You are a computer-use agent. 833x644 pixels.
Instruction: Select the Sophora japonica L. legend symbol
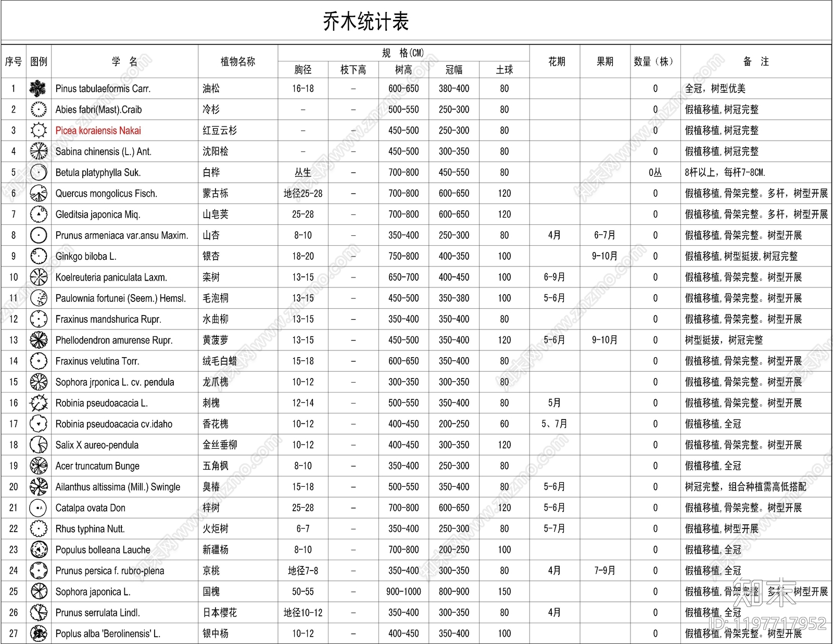[39, 591]
